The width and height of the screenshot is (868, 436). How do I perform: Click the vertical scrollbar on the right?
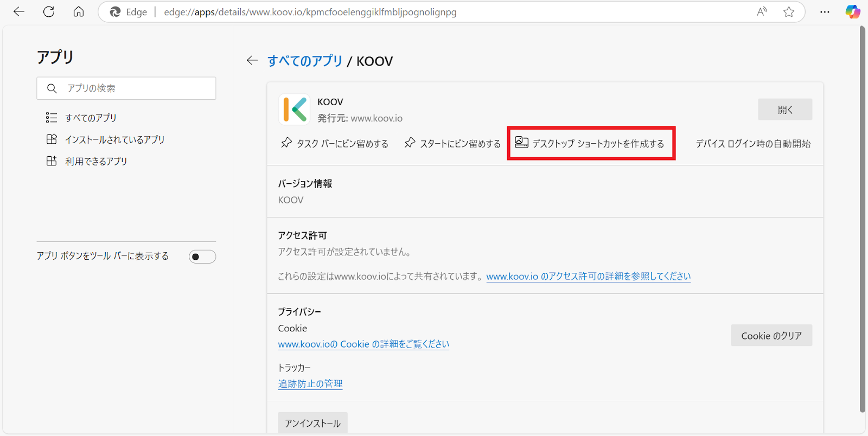point(863,219)
